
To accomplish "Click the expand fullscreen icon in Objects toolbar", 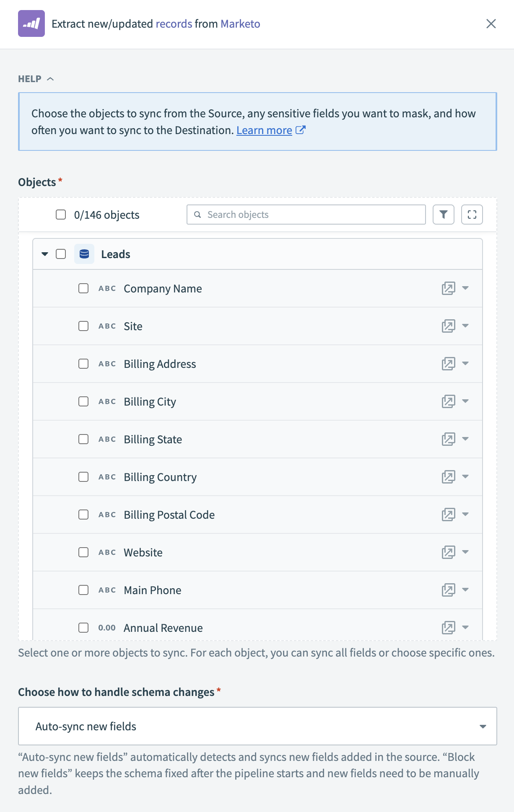I will pyautogui.click(x=472, y=215).
